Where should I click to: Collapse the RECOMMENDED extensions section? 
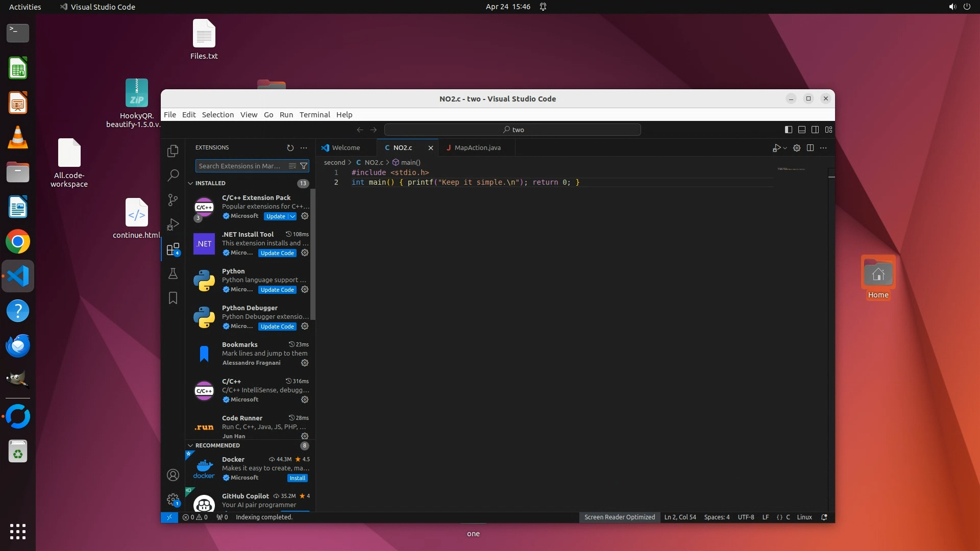[191, 445]
